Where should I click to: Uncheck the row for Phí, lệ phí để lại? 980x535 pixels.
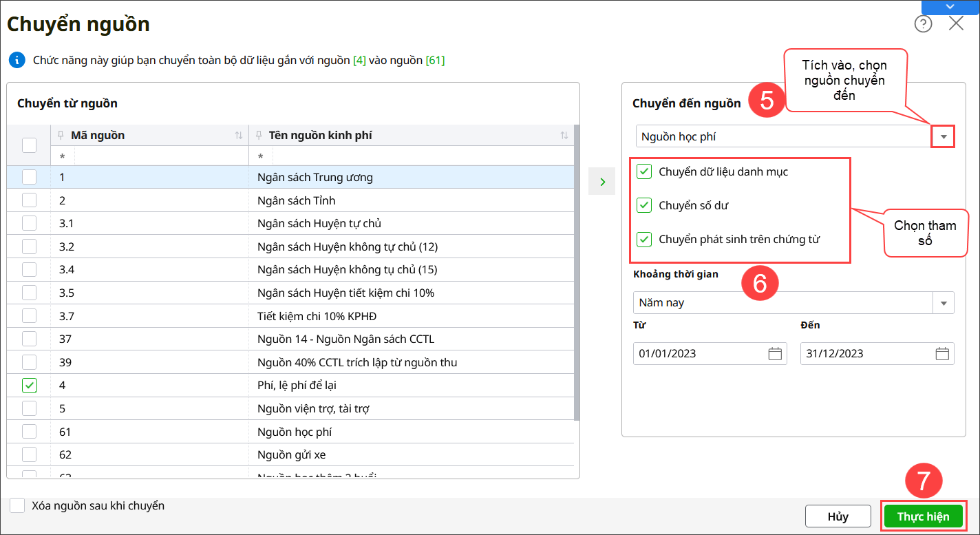click(29, 386)
